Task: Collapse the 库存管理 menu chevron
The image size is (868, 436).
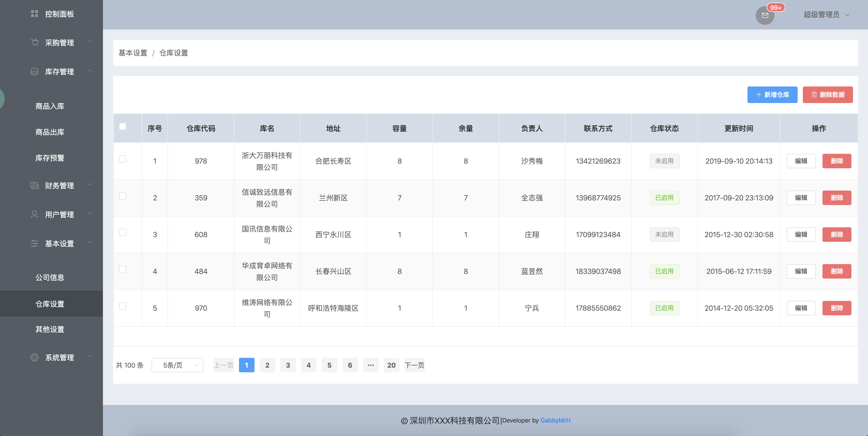Action: coord(90,70)
